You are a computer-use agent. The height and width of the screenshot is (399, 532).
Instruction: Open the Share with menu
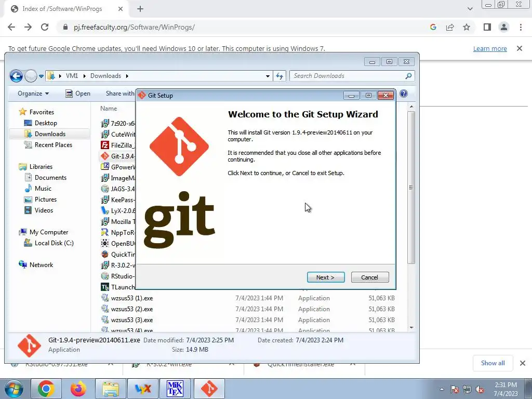(x=120, y=94)
